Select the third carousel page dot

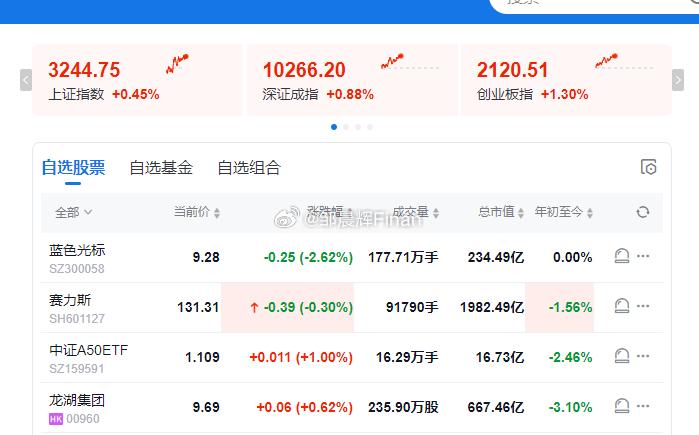pyautogui.click(x=358, y=127)
